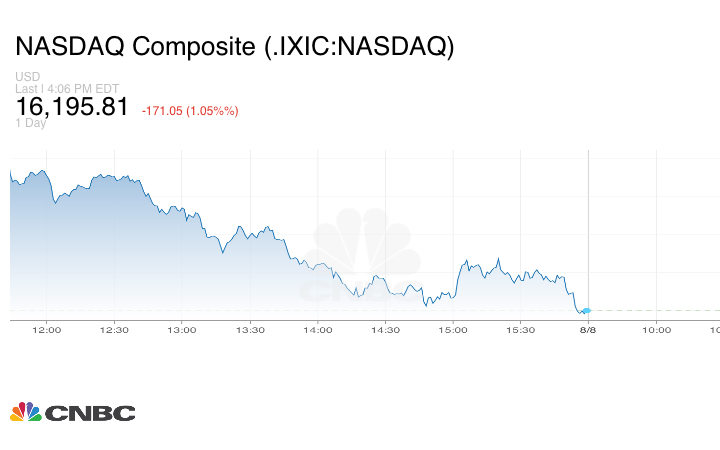Click the CNBC wordmark text
The height and width of the screenshot is (450, 720).
click(89, 413)
